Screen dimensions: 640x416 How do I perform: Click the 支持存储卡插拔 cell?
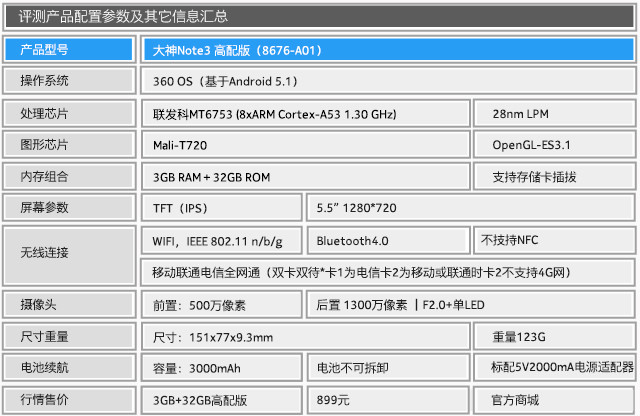pos(554,177)
